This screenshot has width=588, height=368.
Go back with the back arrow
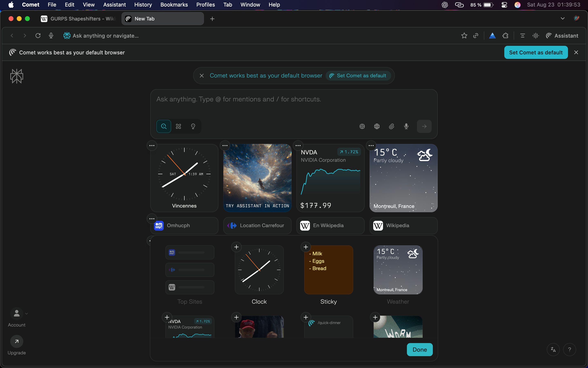pos(12,36)
